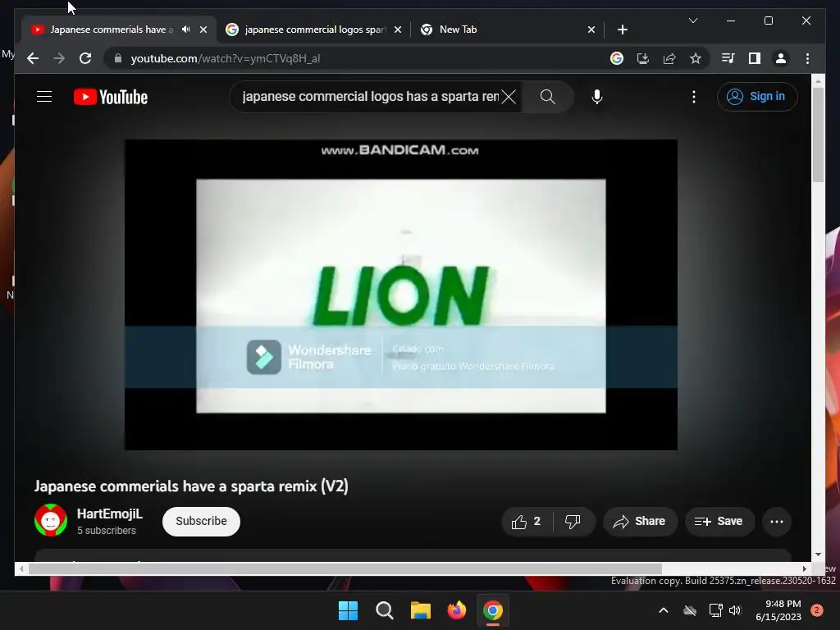Viewport: 840px width, 630px height.
Task: Save the video to a playlist
Action: (719, 522)
